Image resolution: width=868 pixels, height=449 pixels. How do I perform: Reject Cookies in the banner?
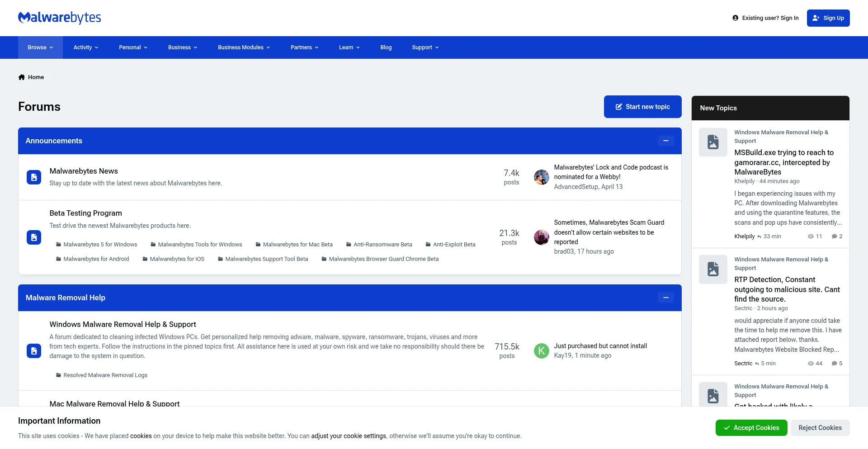click(820, 428)
